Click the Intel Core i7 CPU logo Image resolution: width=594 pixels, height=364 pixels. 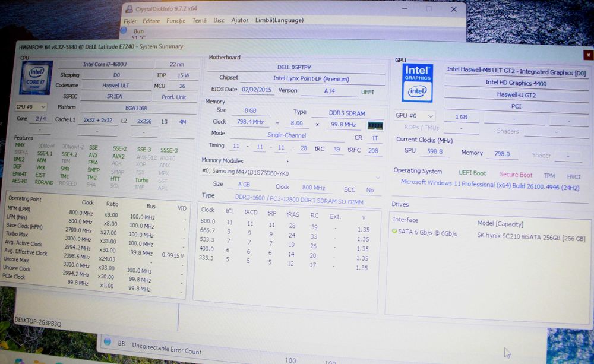pos(36,78)
